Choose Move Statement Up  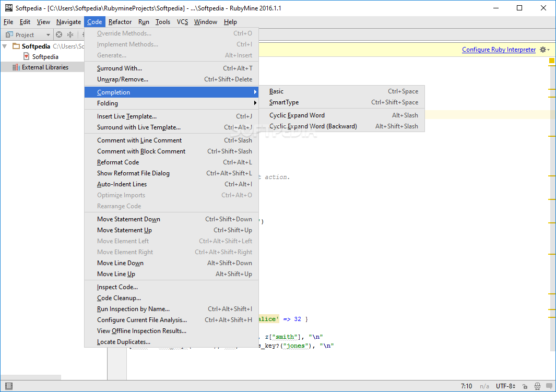tap(171, 230)
